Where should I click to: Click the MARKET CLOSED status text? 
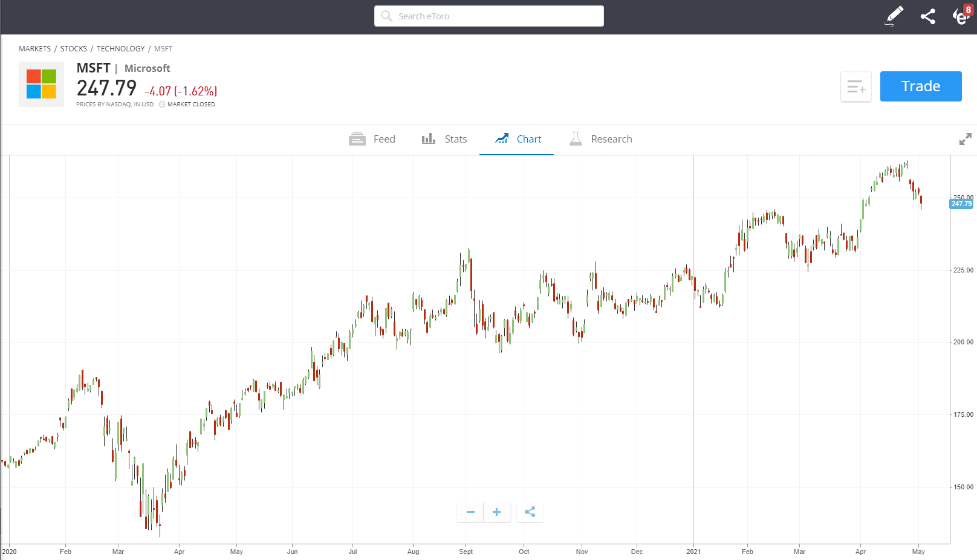[191, 105]
